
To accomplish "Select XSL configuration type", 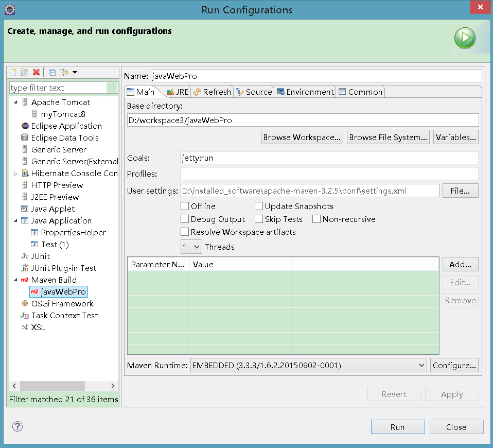I will pyautogui.click(x=38, y=328).
